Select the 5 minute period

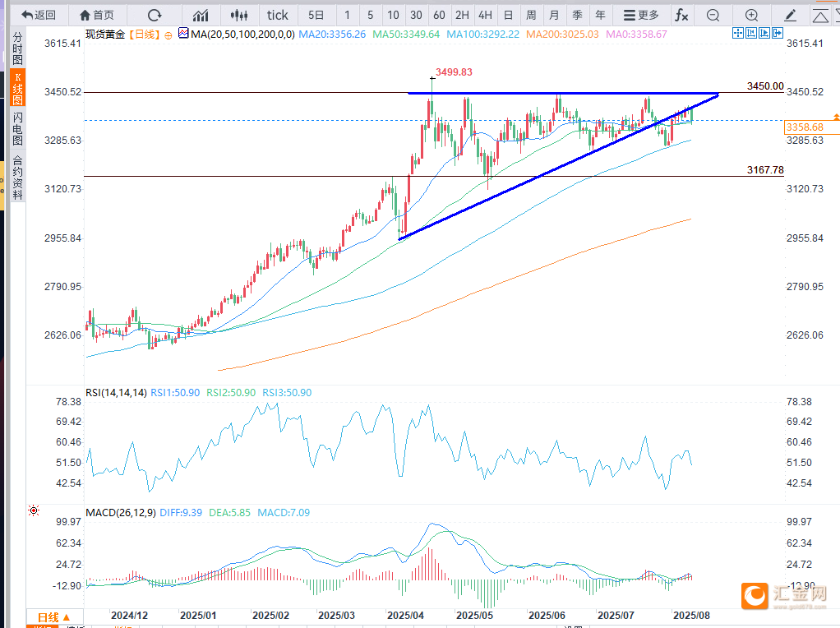(x=370, y=15)
